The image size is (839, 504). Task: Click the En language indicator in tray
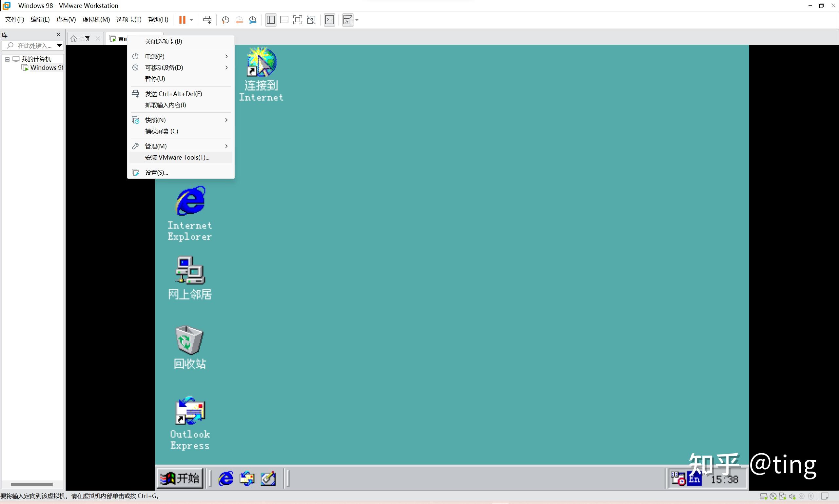point(694,479)
